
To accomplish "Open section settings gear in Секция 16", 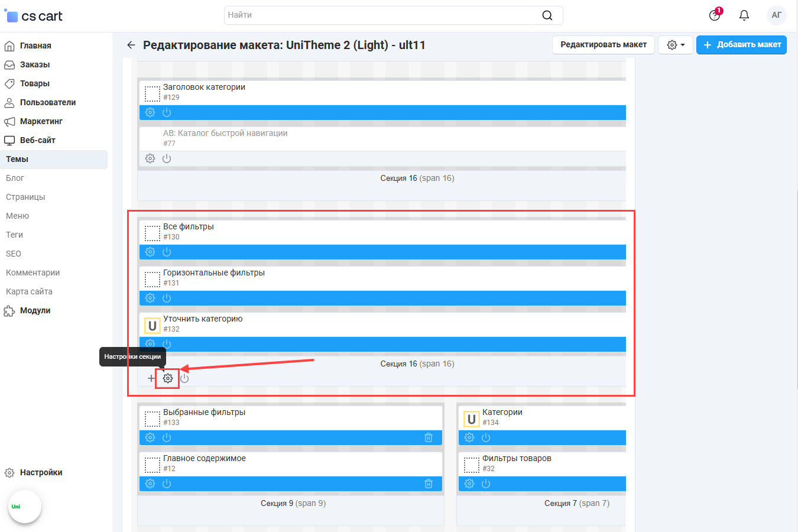I will pos(168,378).
